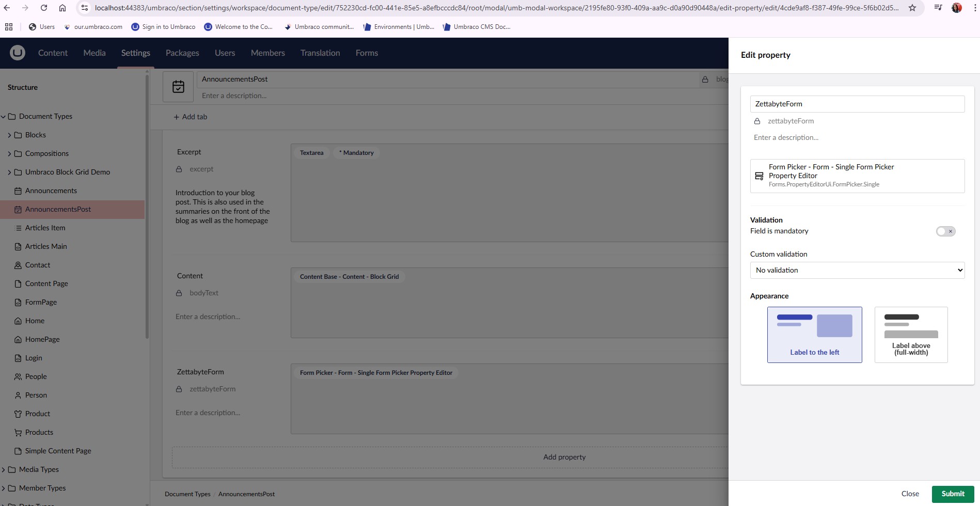Click the Umbraco logo icon
Viewport: 980px width, 506px height.
click(x=18, y=53)
